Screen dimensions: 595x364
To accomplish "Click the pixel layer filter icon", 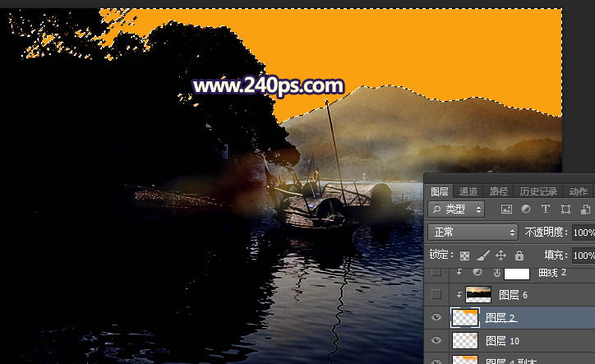I will pyautogui.click(x=506, y=210).
